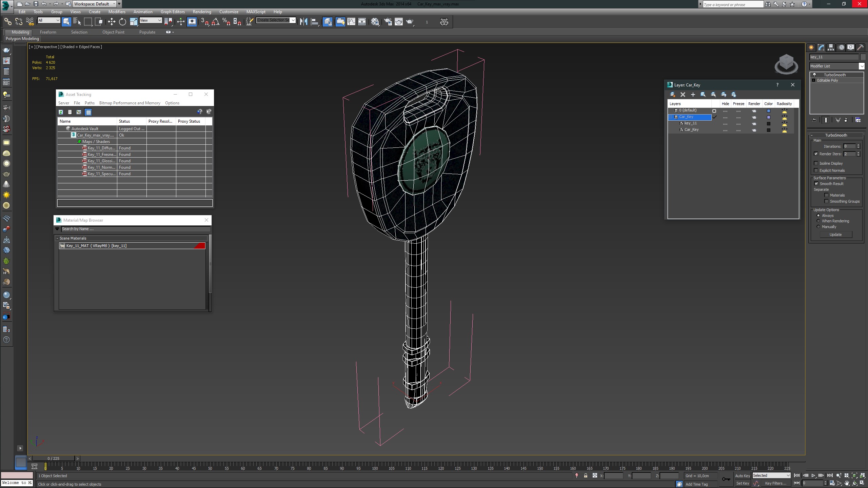Click Table View icon in Asset Tracking

(88, 112)
